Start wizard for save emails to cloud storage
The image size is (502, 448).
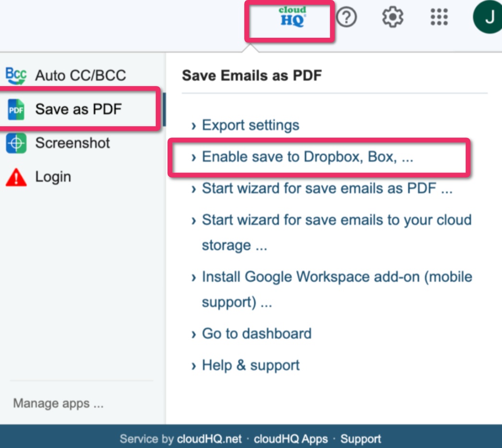pos(337,232)
